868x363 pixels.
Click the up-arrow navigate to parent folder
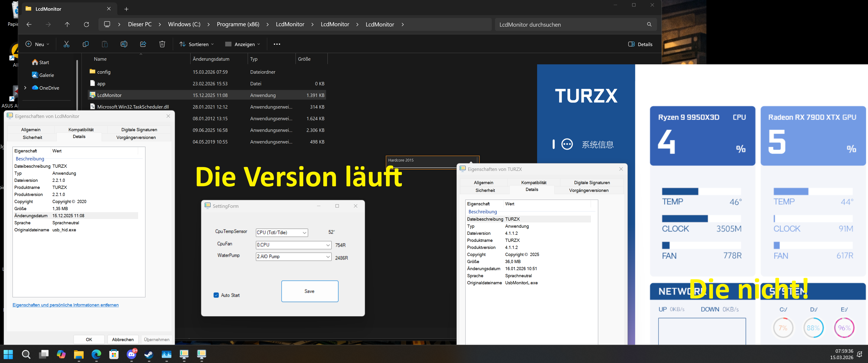click(x=67, y=24)
